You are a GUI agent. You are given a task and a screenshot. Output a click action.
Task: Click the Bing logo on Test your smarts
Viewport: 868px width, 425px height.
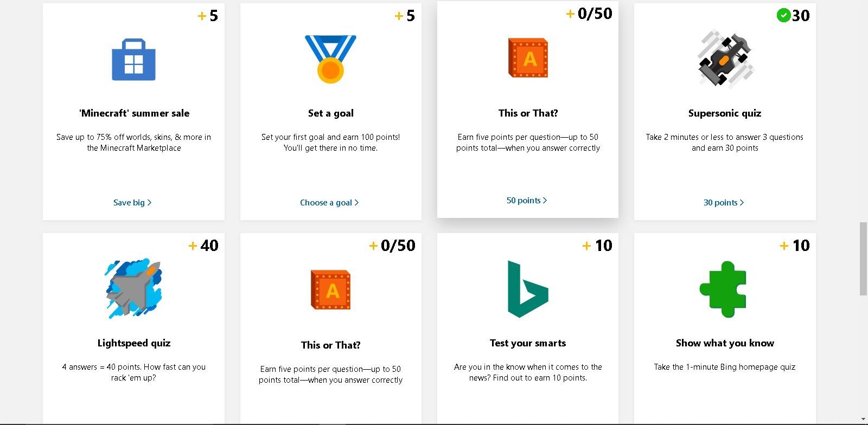coord(527,289)
